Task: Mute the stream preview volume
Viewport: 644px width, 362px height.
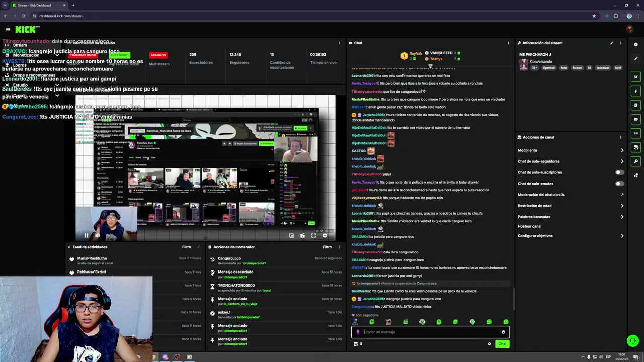Action: [x=97, y=235]
